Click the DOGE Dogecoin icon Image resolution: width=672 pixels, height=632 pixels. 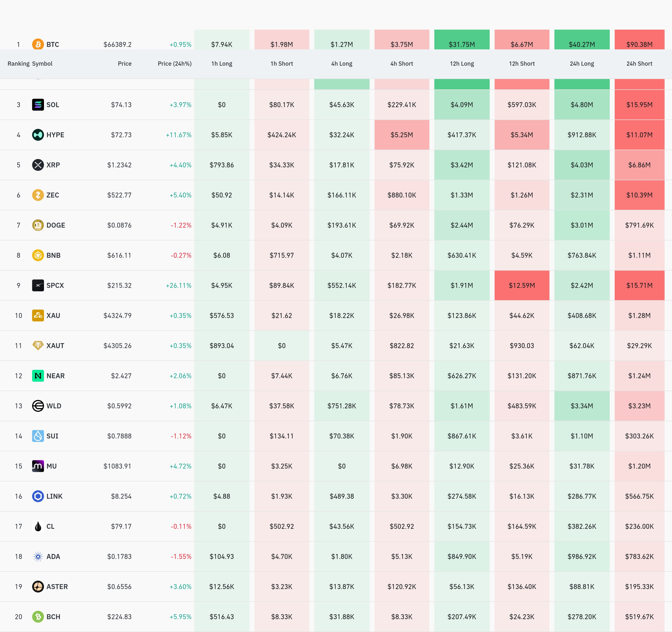tap(38, 225)
